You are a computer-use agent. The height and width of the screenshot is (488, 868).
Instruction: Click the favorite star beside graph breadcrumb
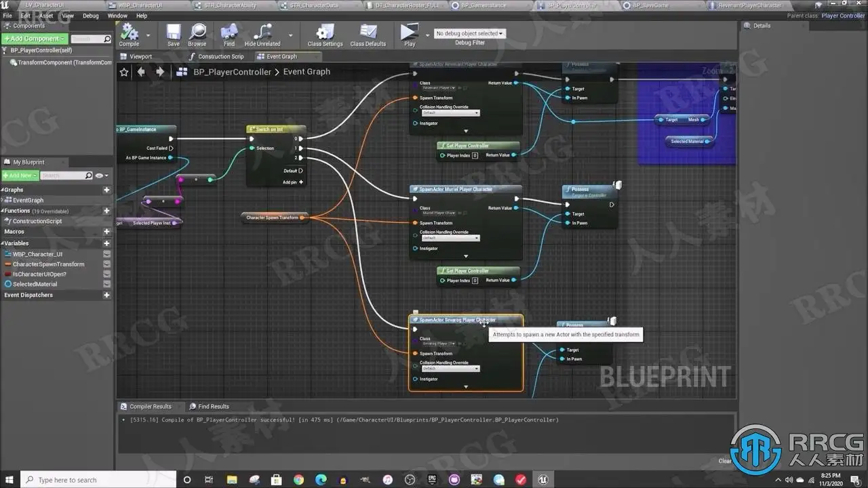(124, 72)
